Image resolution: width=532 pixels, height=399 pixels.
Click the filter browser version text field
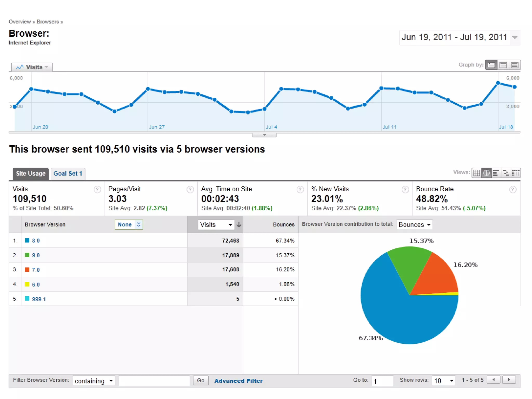pyautogui.click(x=154, y=381)
